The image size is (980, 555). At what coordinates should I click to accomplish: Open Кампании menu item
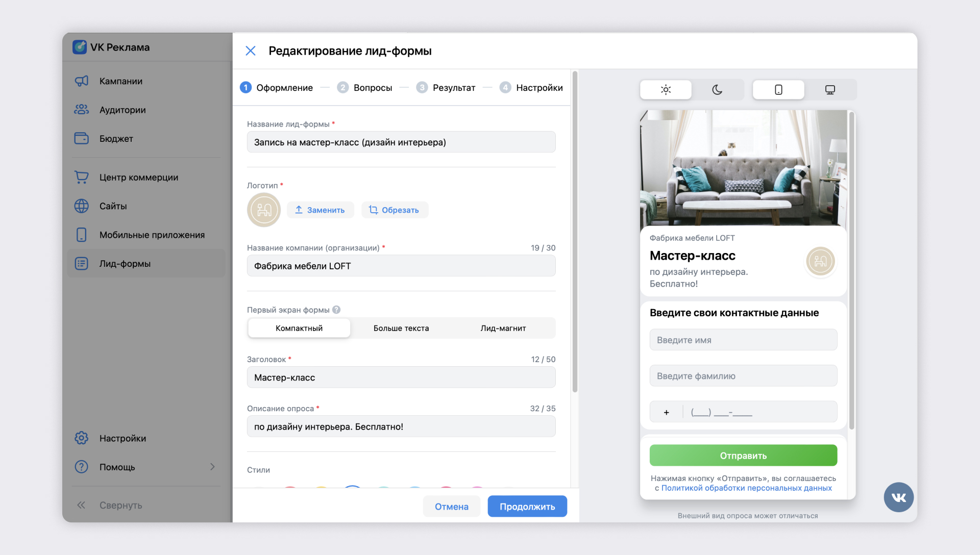[146, 81]
